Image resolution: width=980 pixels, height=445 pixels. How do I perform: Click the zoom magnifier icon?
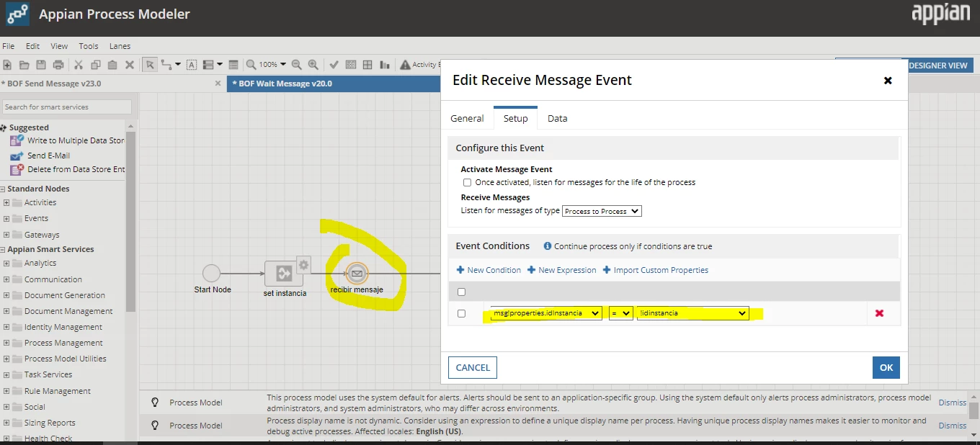251,64
